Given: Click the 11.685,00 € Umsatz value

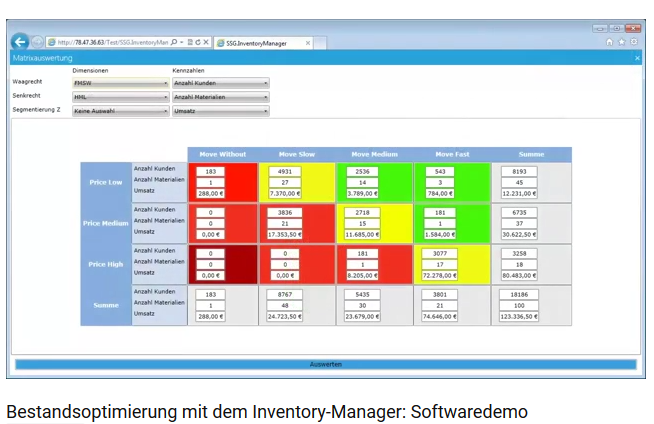Looking at the screenshot, I should pyautogui.click(x=362, y=234).
